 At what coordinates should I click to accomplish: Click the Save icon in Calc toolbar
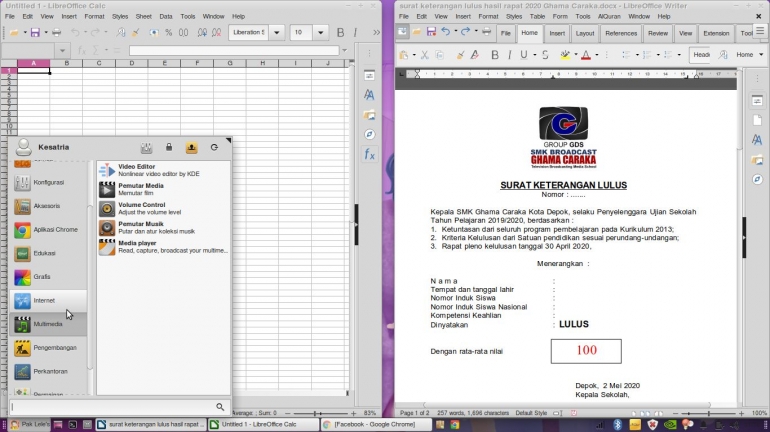point(35,32)
